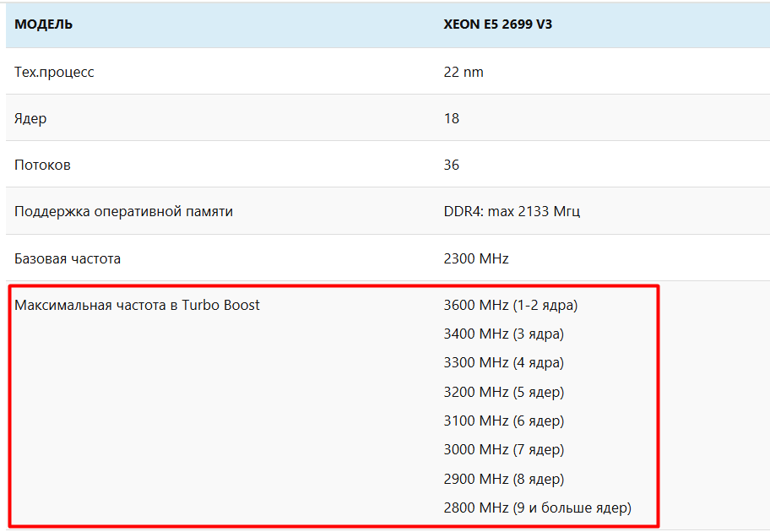Select 3200 MHz (5 ядер) line
The height and width of the screenshot is (532, 770).
pos(503,392)
